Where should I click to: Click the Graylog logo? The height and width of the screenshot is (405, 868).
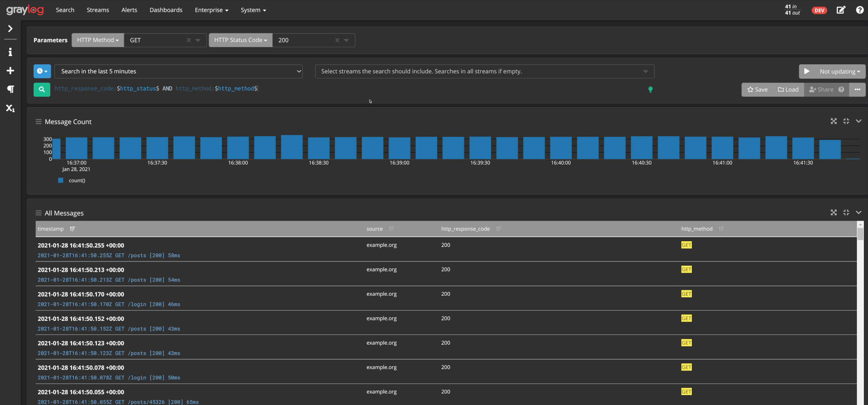pos(25,10)
